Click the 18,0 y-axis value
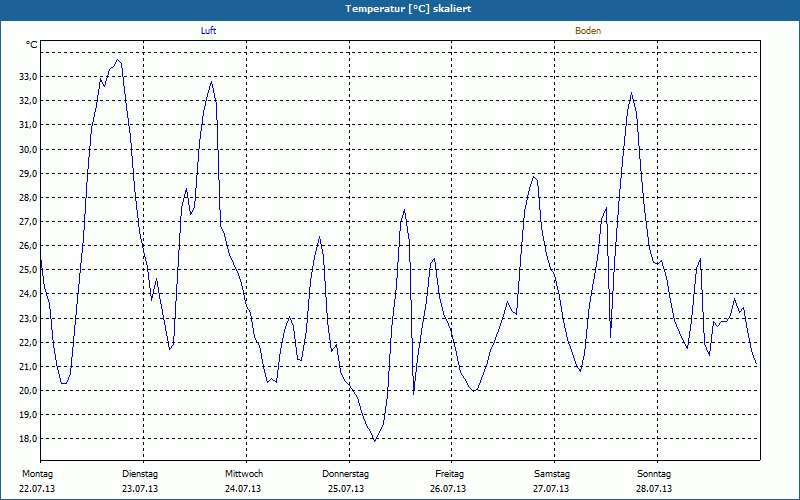800x500 pixels. (x=29, y=439)
